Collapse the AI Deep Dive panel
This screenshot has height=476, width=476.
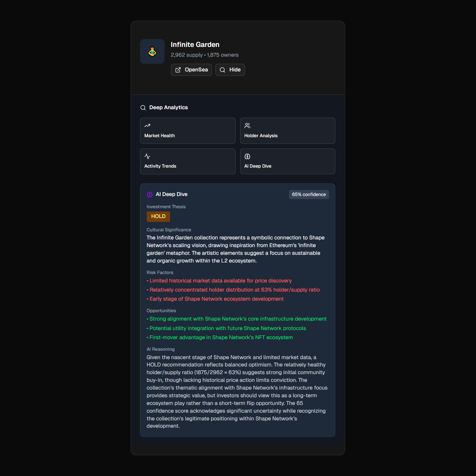click(287, 161)
